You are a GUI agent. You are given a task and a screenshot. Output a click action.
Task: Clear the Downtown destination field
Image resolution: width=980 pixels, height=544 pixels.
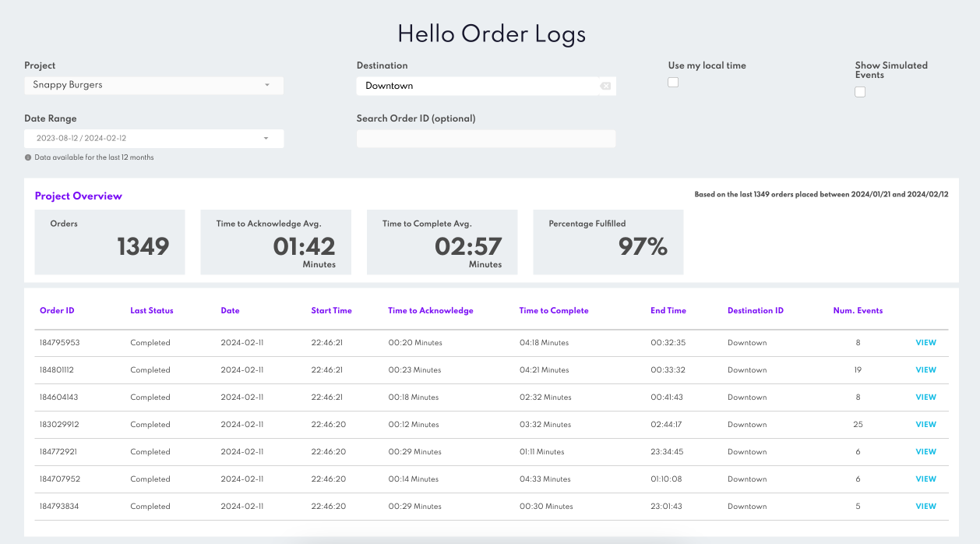[x=605, y=86]
